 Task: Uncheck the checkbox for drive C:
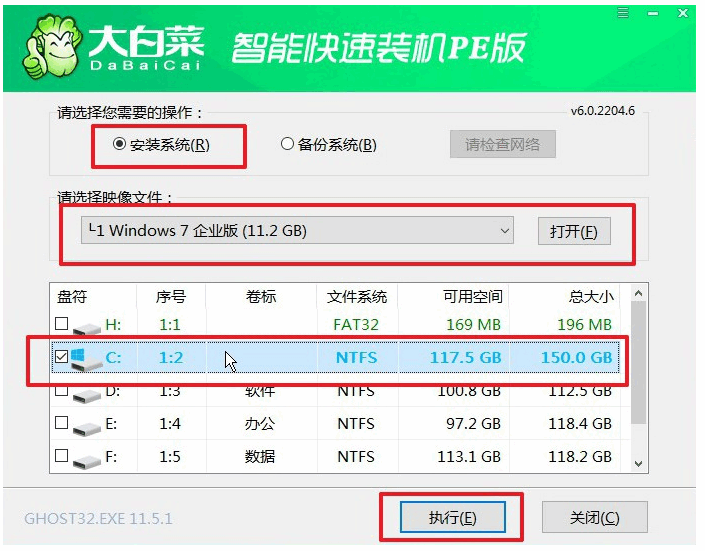pyautogui.click(x=62, y=357)
